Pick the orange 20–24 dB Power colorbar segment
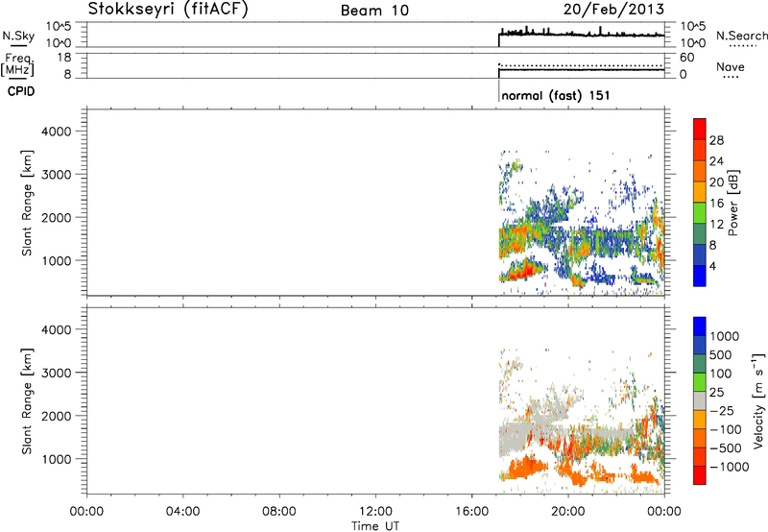 click(700, 171)
